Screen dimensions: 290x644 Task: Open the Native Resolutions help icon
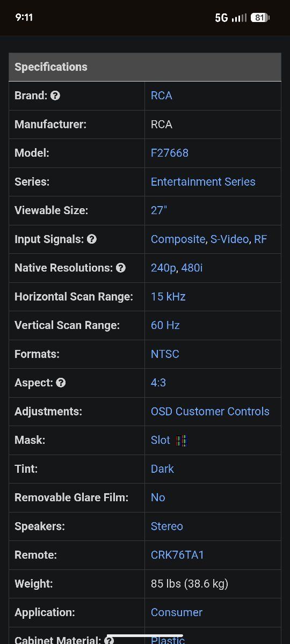click(x=121, y=268)
